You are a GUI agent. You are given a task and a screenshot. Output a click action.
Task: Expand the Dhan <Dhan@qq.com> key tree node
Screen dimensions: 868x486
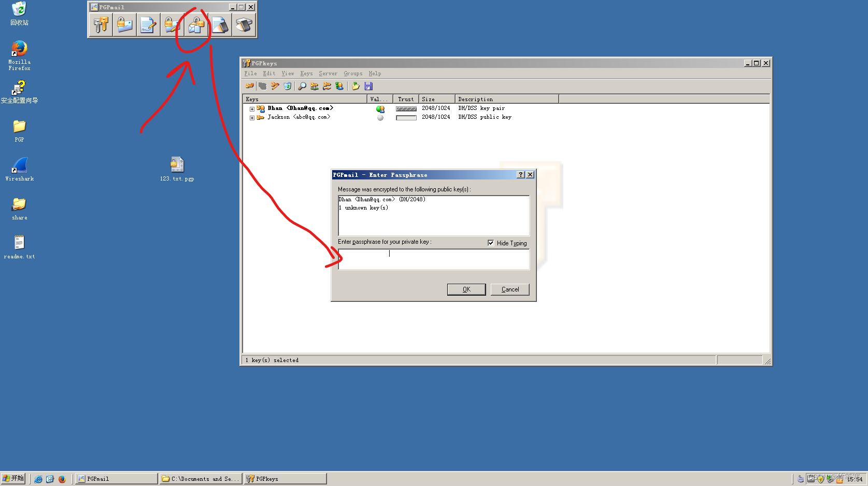tap(252, 109)
